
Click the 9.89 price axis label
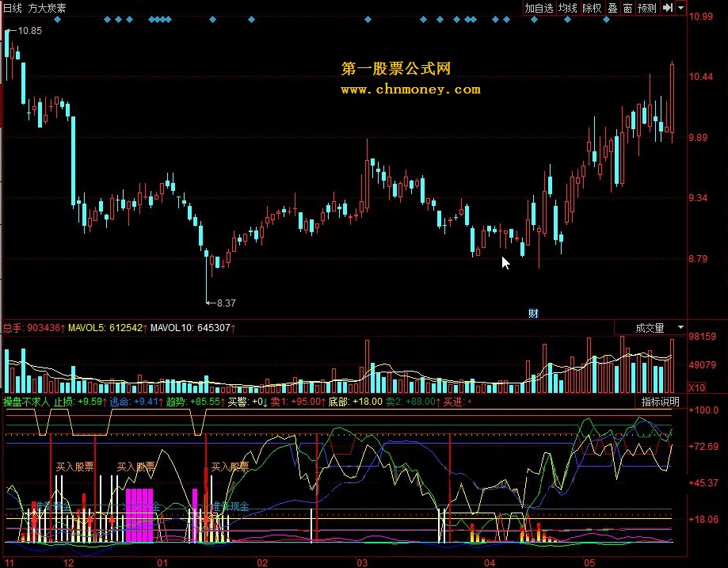pos(698,138)
